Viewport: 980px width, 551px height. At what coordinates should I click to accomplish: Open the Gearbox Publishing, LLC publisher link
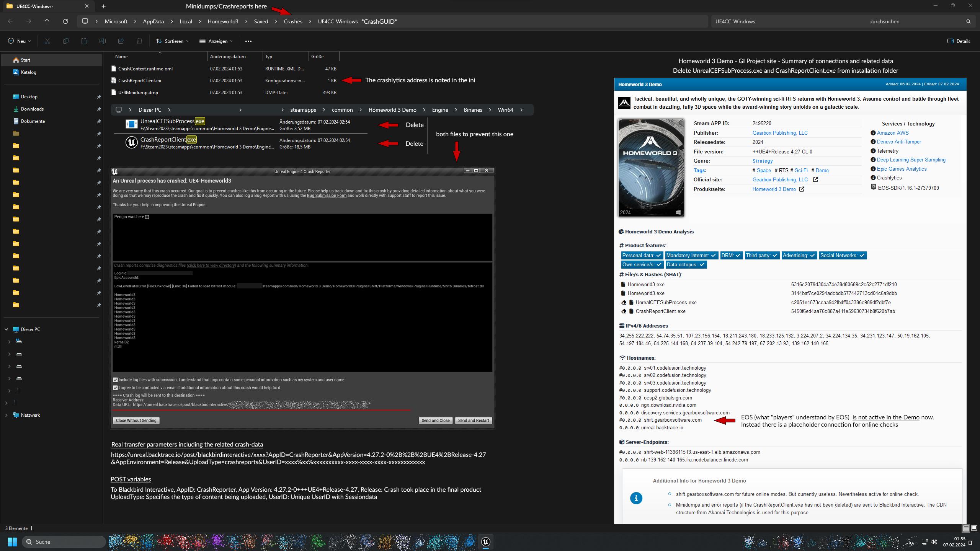(780, 133)
